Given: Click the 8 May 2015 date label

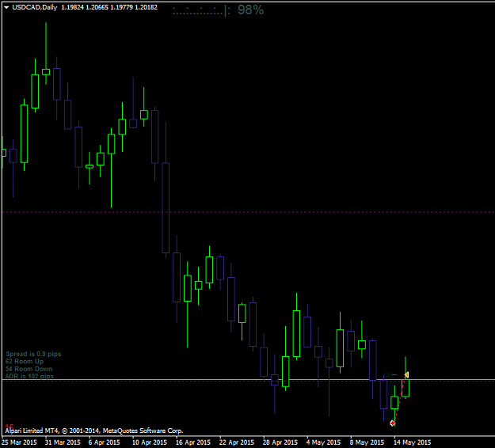Looking at the screenshot, I should [x=367, y=442].
